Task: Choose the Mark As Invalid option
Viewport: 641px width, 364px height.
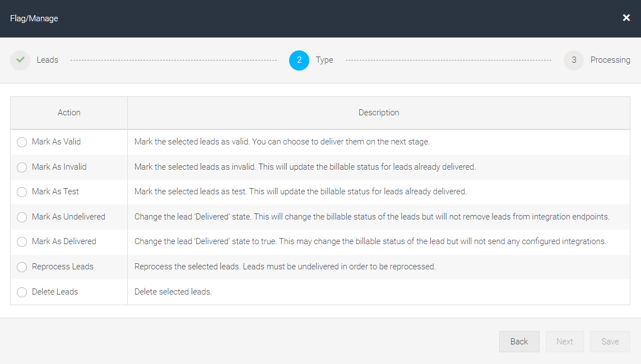Action: pyautogui.click(x=22, y=167)
